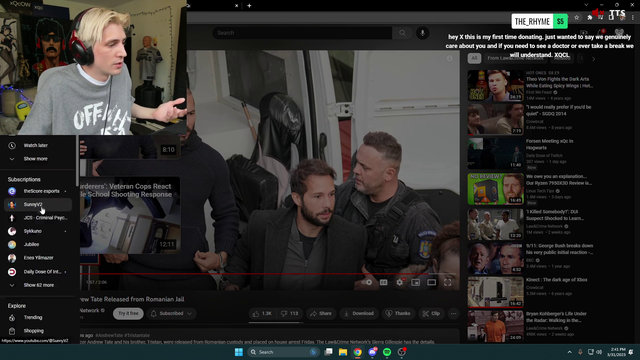Seek on the video progress bar
Image resolution: width=640 pixels, height=360 pixels.
point(269,274)
